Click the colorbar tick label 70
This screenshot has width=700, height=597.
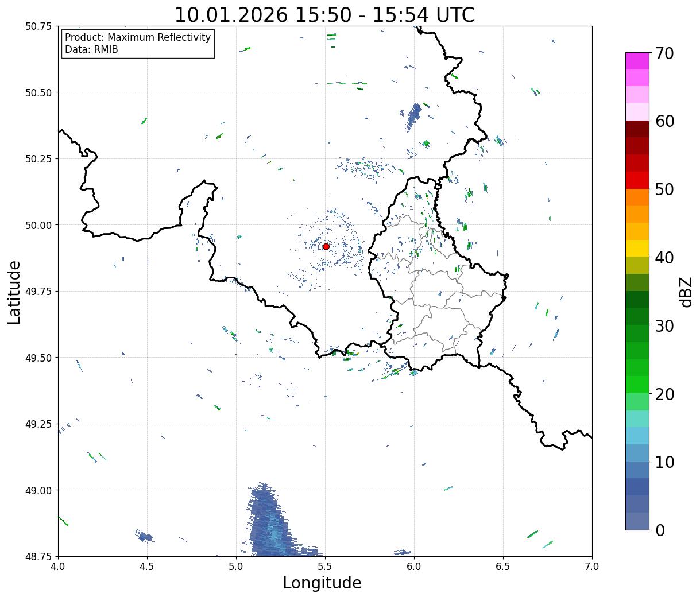664,53
